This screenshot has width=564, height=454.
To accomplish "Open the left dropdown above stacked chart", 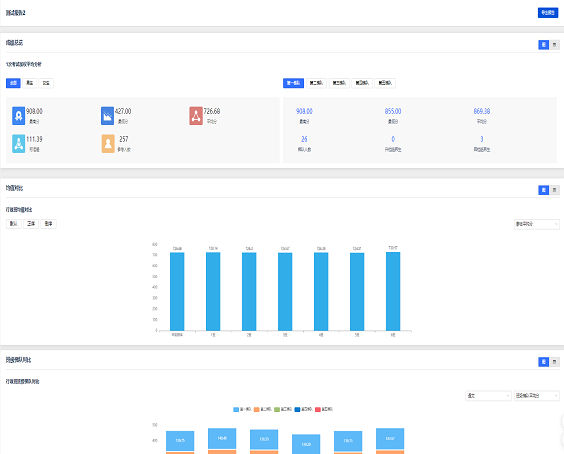I will point(488,395).
